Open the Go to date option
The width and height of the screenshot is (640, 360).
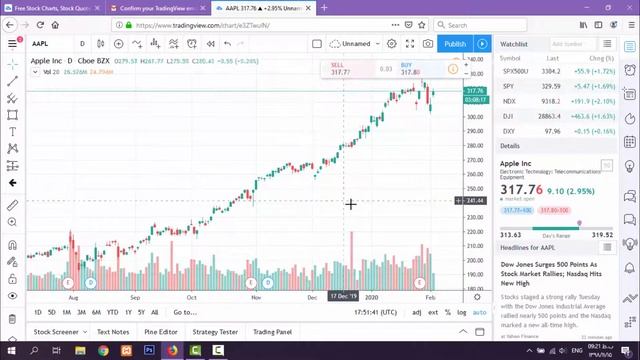click(x=185, y=312)
